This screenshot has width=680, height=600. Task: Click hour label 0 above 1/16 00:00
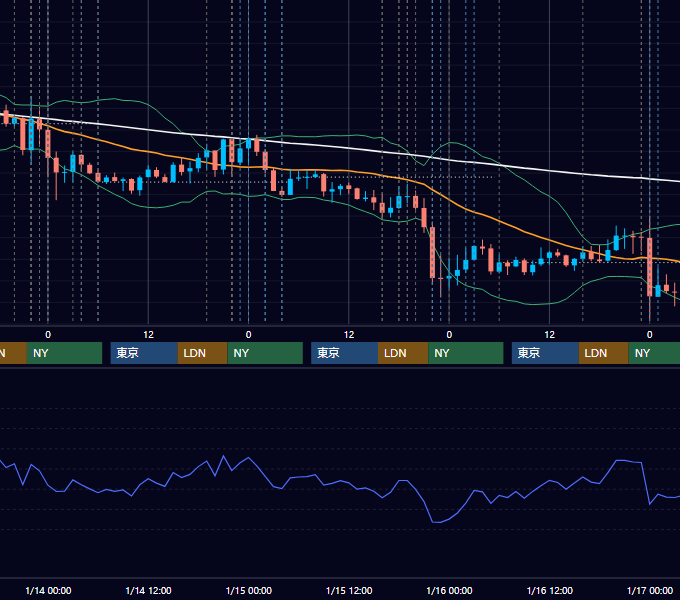coord(449,335)
